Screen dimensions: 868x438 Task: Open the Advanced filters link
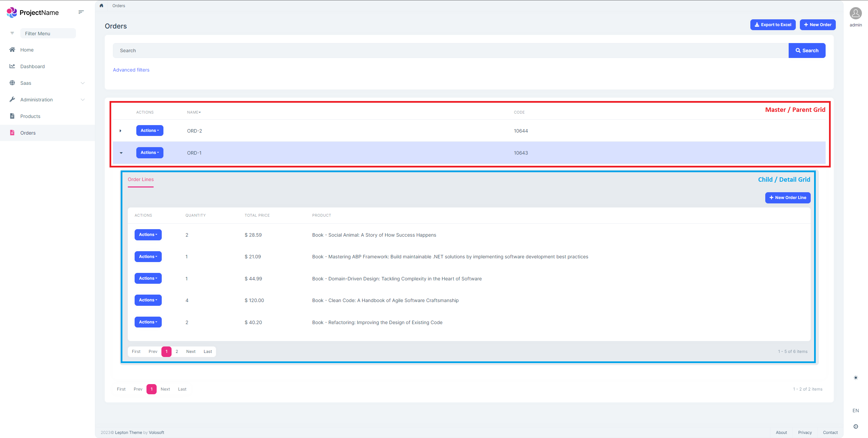coord(131,70)
